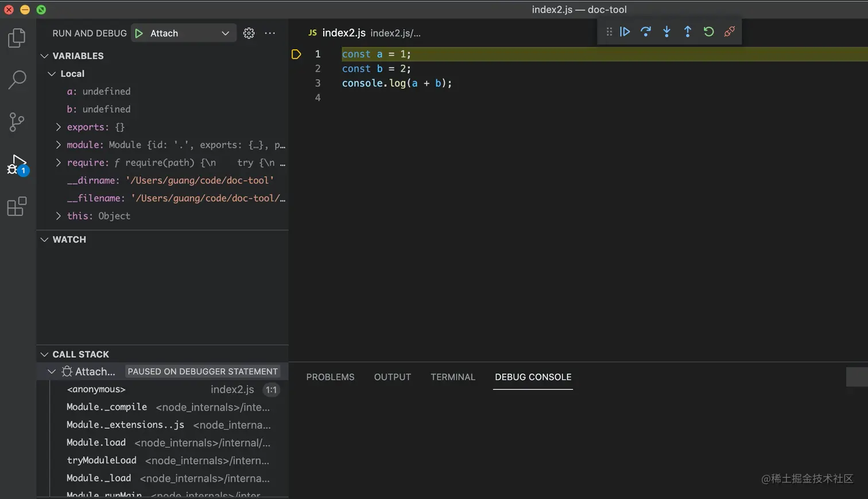Place cursor on 'const b = 2;' line
868x499 pixels.
(377, 68)
